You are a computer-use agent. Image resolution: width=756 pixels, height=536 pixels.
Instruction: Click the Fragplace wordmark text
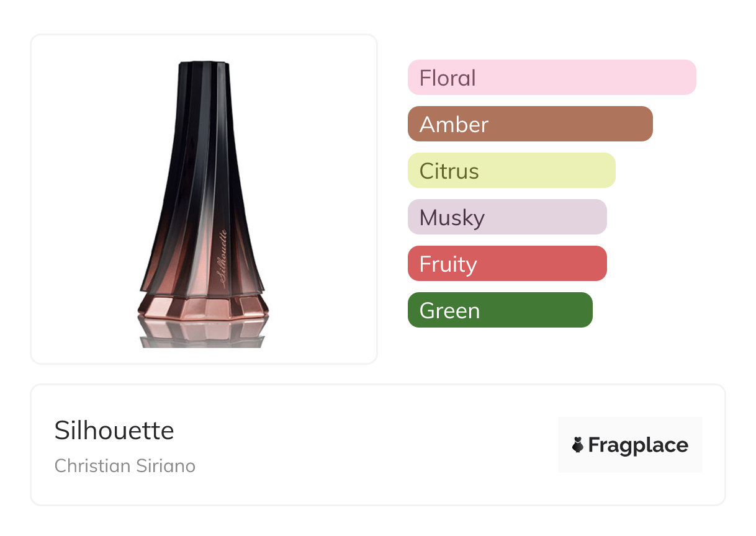[x=638, y=445]
